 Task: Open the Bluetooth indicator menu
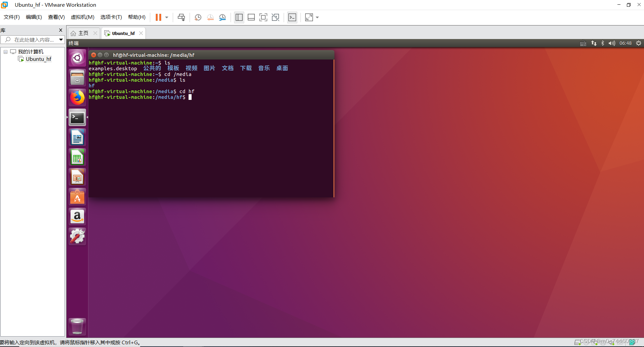point(603,43)
